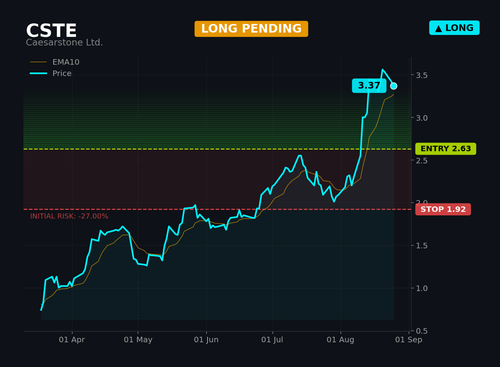Click the 3.37 current price callout
The width and height of the screenshot is (500, 367).
(x=369, y=86)
